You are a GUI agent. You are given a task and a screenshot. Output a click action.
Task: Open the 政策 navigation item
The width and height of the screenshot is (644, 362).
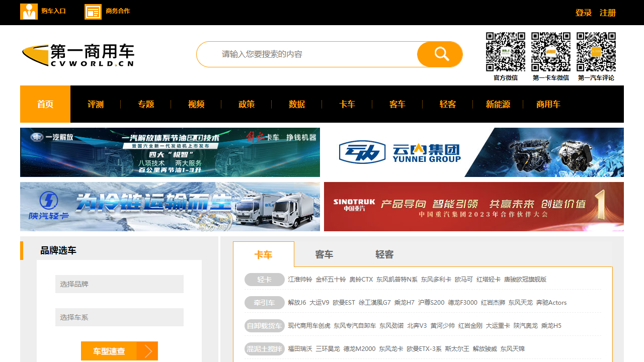pos(247,104)
